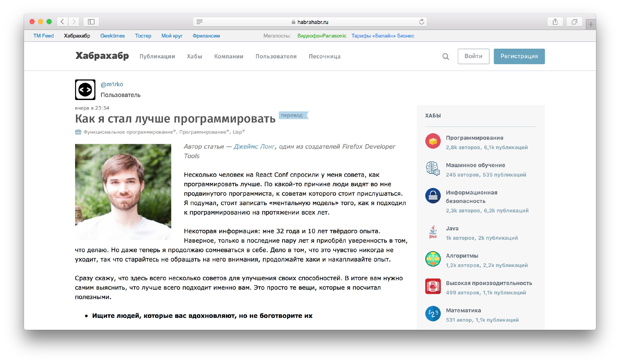Open the Share menu icon
The image size is (620, 364).
(555, 22)
